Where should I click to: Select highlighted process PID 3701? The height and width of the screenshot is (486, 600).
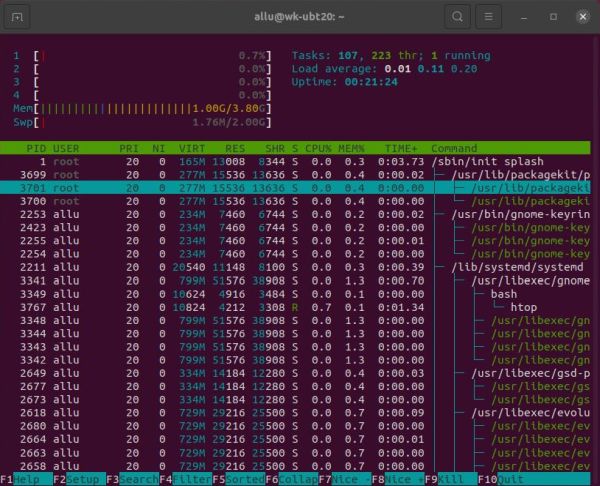click(295, 188)
